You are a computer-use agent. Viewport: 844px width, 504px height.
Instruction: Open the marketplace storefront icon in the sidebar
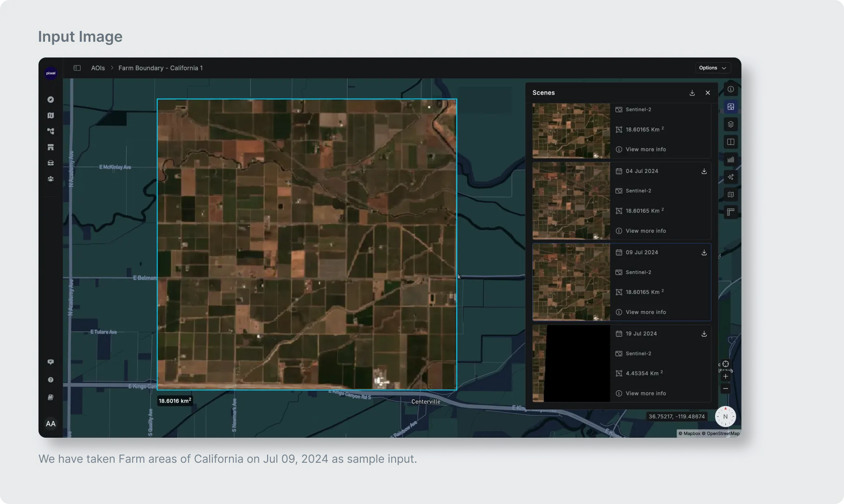pyautogui.click(x=51, y=147)
